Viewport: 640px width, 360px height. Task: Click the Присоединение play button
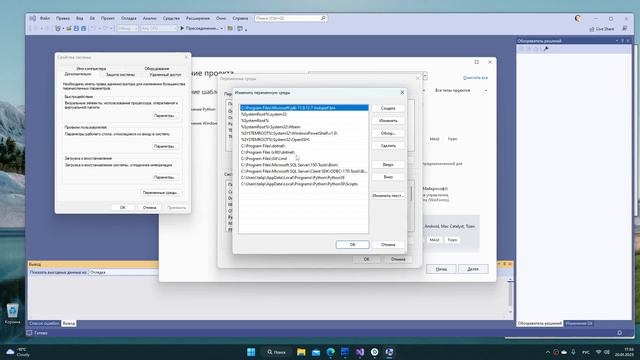[199, 29]
